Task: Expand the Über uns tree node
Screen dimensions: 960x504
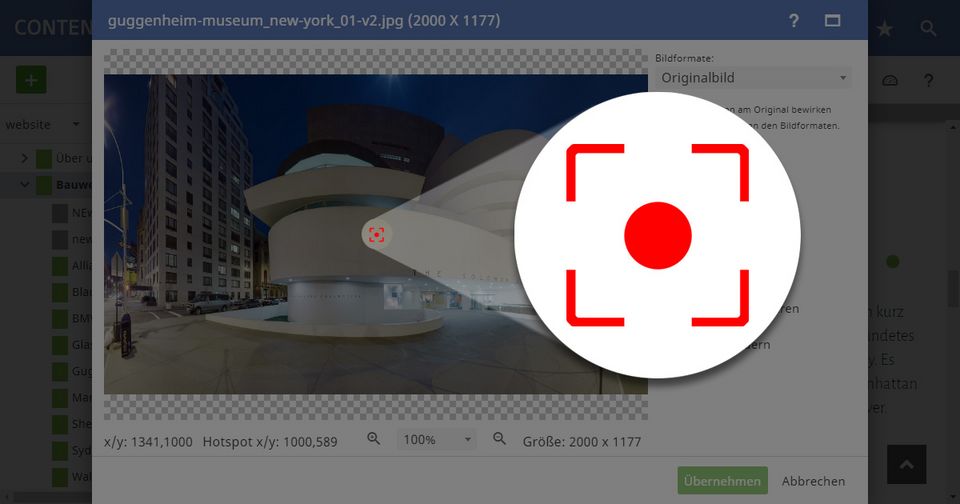Action: (25, 158)
